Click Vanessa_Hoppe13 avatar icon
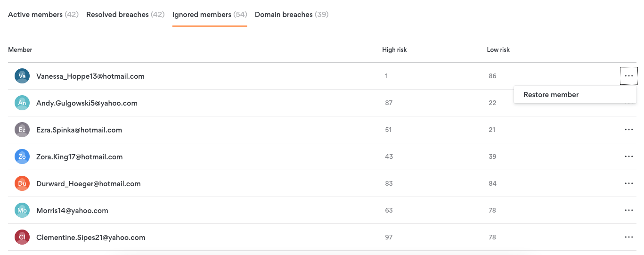Viewport: 644px width, 255px height. click(22, 76)
